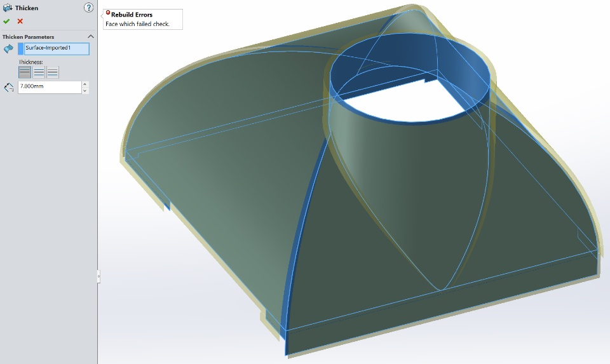Increase thickness with up spinner arrow
This screenshot has height=364, width=610.
85,84
